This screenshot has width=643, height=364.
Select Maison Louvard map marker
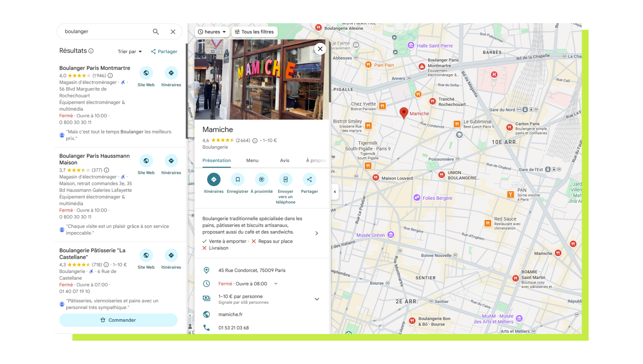[375, 178]
